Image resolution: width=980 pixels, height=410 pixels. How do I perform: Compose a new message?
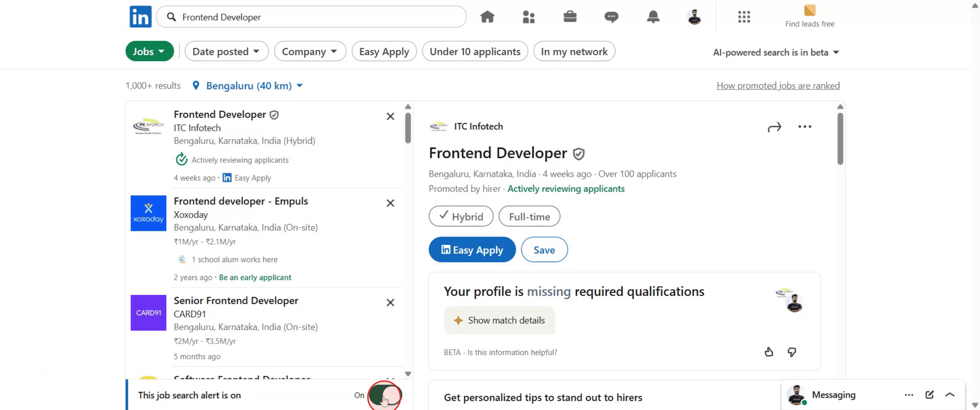click(x=930, y=395)
